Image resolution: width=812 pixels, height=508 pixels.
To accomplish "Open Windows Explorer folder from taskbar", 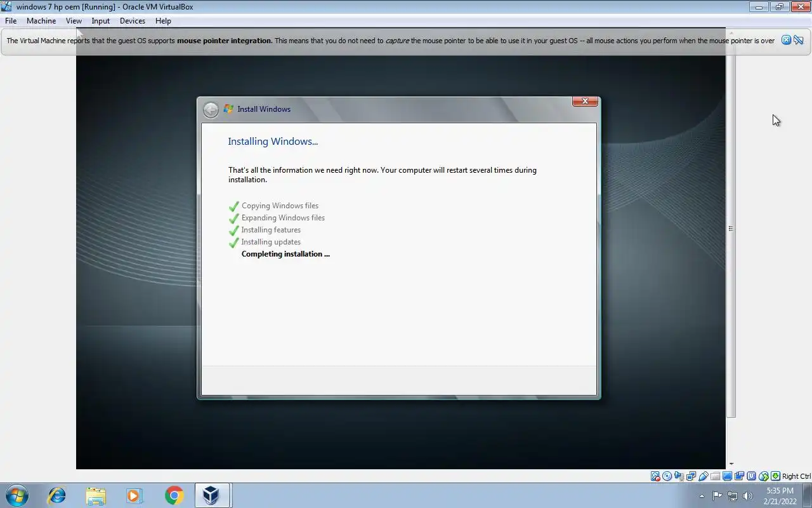I will tap(96, 495).
